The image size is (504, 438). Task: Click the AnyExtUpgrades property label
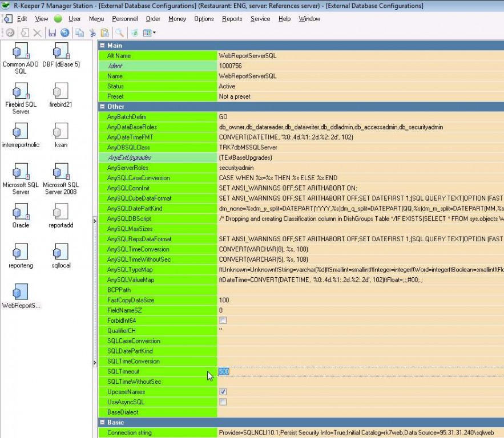point(129,157)
